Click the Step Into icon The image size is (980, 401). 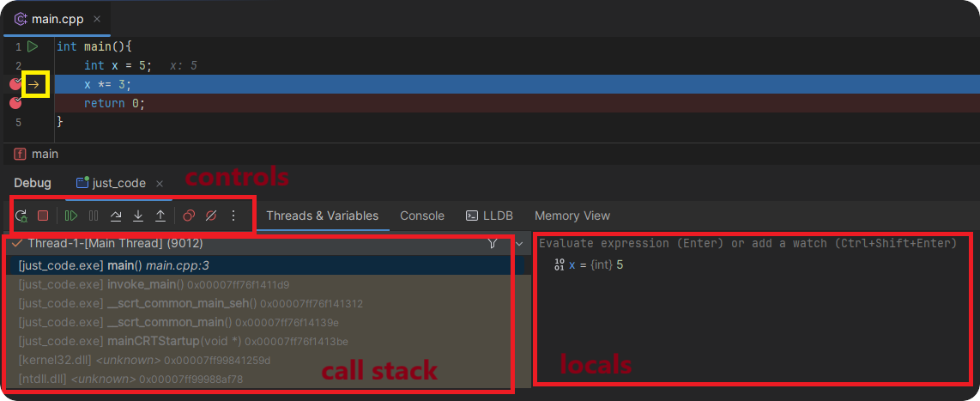click(138, 216)
